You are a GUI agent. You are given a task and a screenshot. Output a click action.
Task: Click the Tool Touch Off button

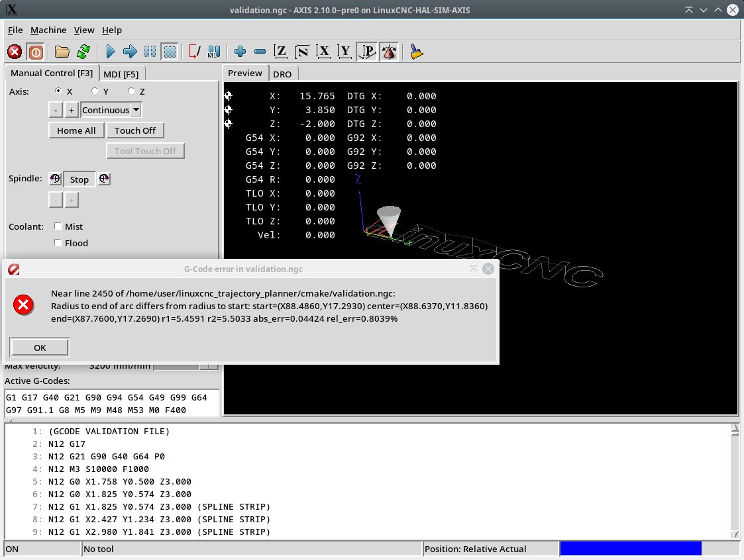(x=145, y=151)
